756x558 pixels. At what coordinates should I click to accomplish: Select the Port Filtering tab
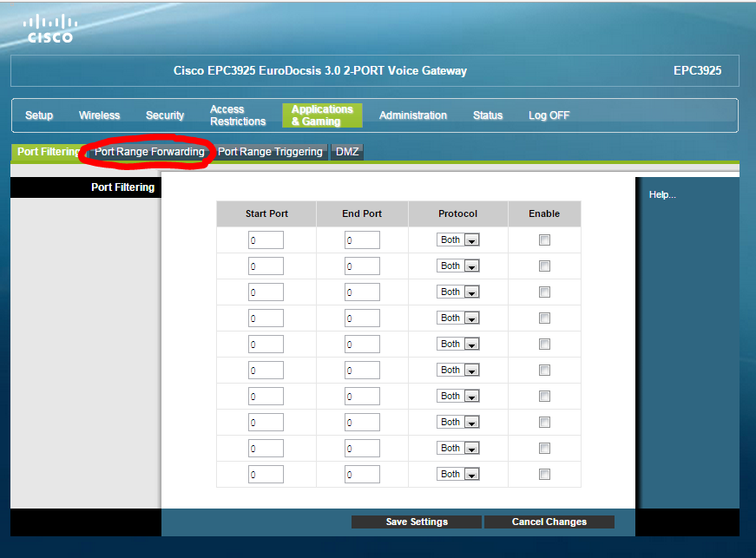click(x=48, y=152)
